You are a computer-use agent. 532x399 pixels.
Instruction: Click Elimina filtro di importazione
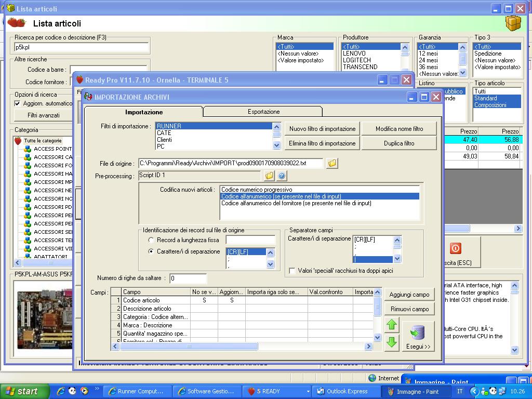[x=322, y=143]
